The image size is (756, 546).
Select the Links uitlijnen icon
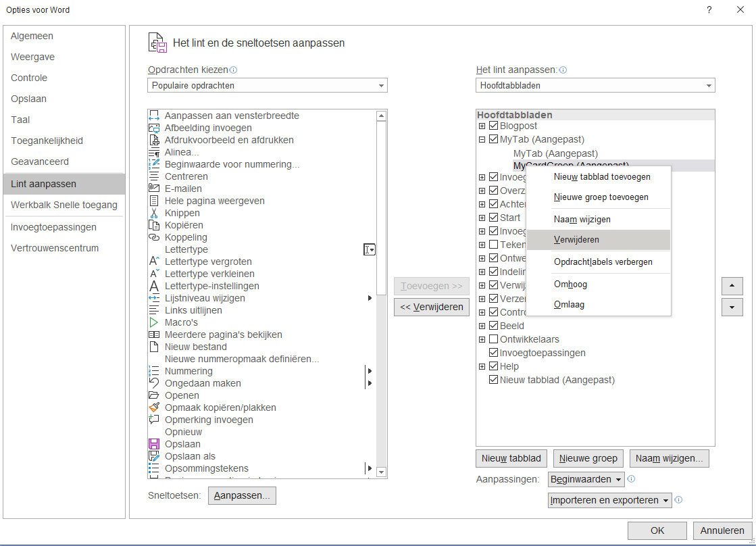pyautogui.click(x=154, y=310)
